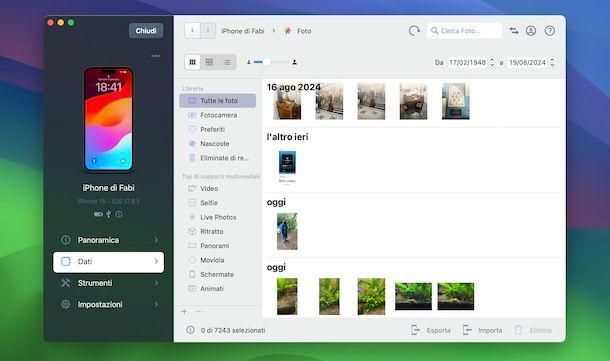The width and height of the screenshot is (610, 361).
Task: Click the end date stepper arrows
Action: pyautogui.click(x=552, y=62)
